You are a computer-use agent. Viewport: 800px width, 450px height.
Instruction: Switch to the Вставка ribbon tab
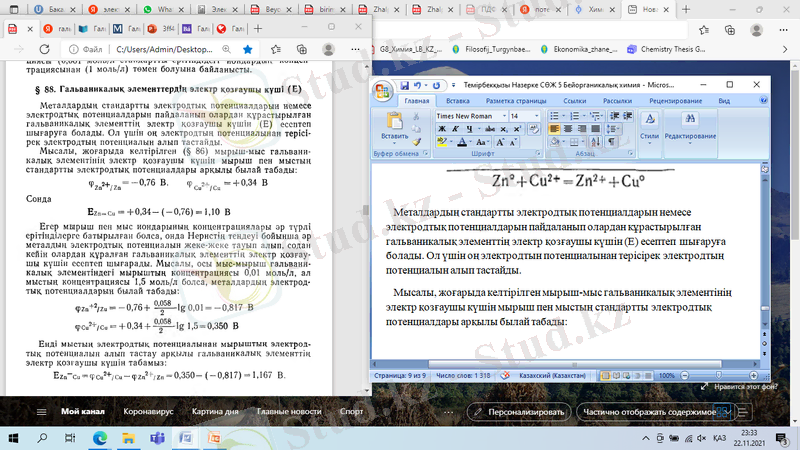[x=457, y=101]
